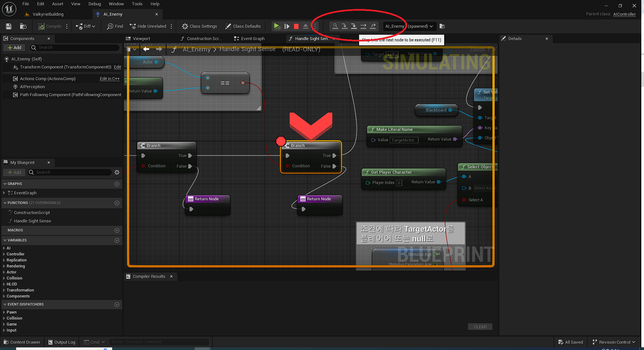Add new macro plus icon
The image size is (644, 350).
tap(117, 230)
